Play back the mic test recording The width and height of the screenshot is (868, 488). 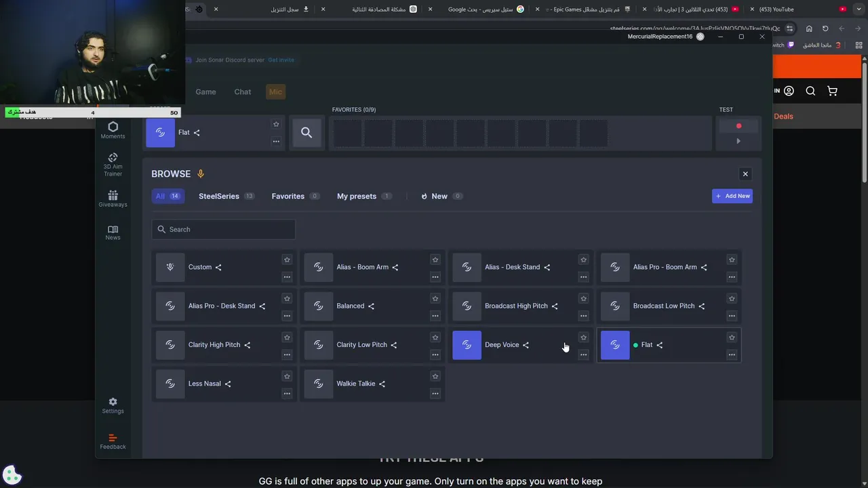(738, 141)
